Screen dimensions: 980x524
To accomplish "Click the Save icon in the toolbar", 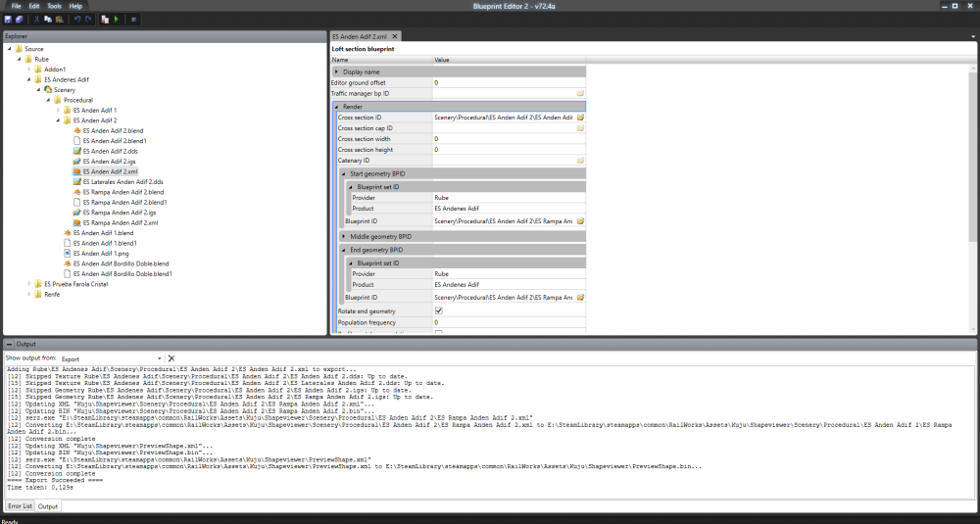I will pyautogui.click(x=9, y=19).
